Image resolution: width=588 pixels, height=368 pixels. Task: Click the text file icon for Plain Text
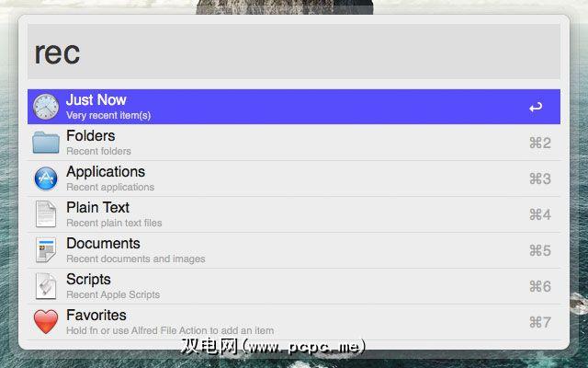tap(46, 214)
